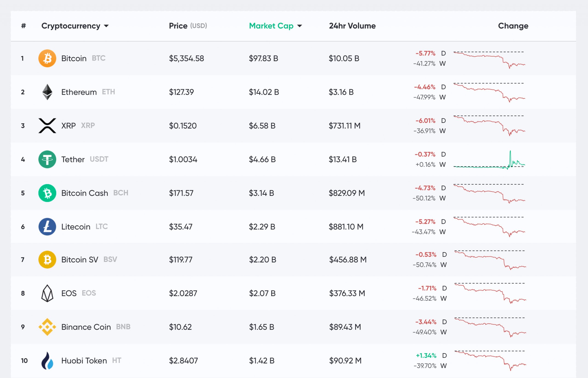Click XRP market cap $6.58 B
This screenshot has height=378, width=588.
tap(262, 126)
